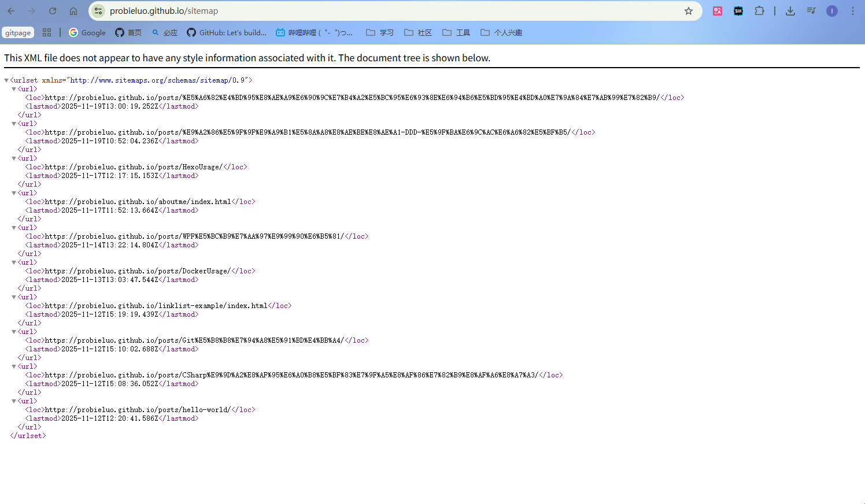This screenshot has height=504, width=865.
Task: Open the Extensions puzzle icon
Action: click(759, 11)
